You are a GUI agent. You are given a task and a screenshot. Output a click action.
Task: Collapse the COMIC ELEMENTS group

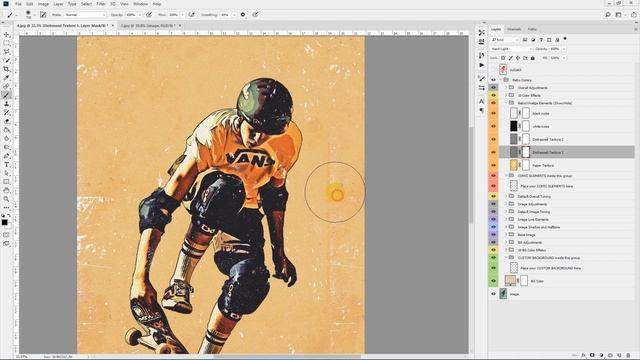[x=506, y=176]
